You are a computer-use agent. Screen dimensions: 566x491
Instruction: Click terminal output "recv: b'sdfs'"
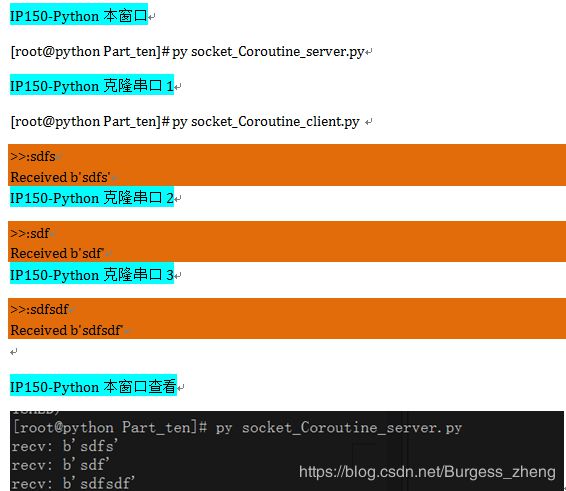pyautogui.click(x=64, y=446)
